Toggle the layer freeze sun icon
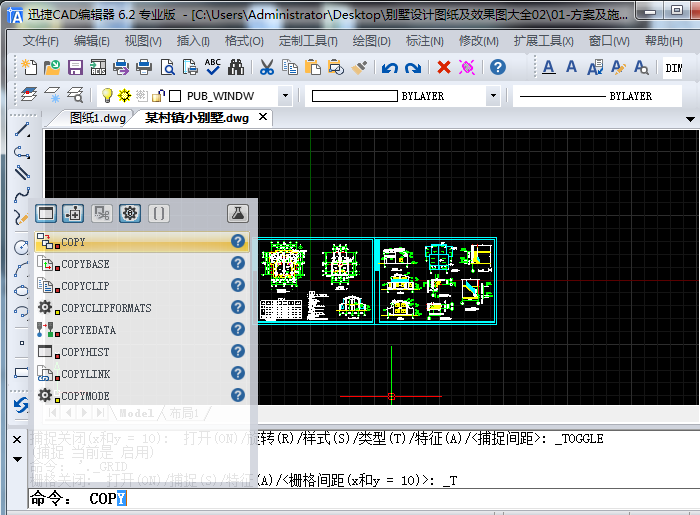Screen dimensions: 700x515 (x=124, y=95)
